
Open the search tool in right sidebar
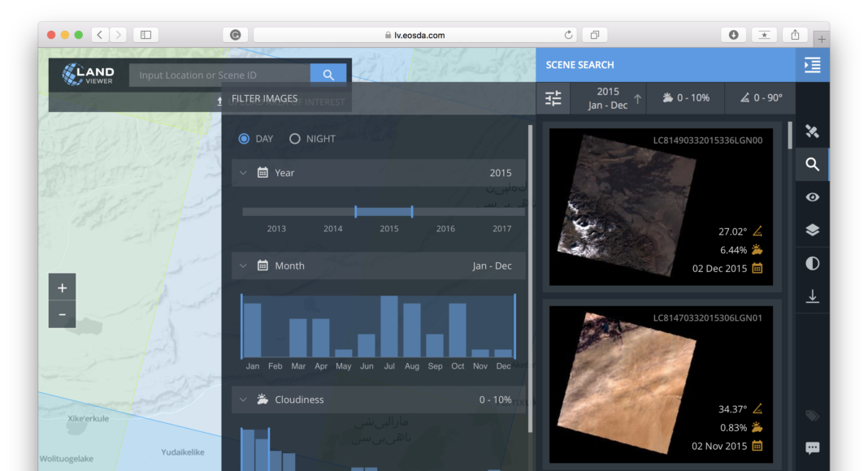812,165
